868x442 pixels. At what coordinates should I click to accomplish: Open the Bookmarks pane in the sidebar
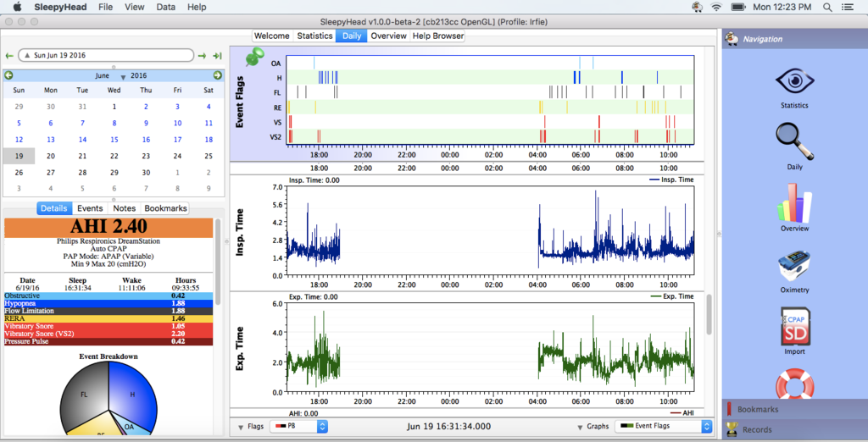point(795,409)
